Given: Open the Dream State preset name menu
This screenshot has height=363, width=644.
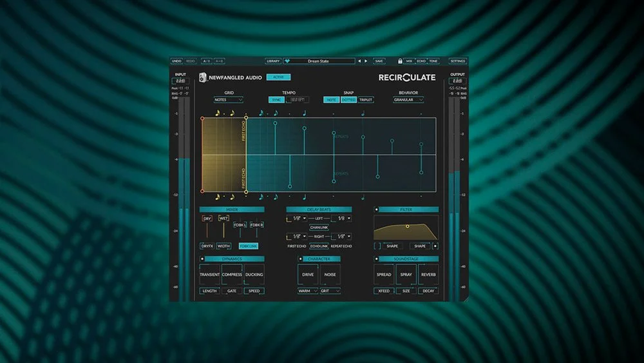Looking at the screenshot, I should 319,61.
